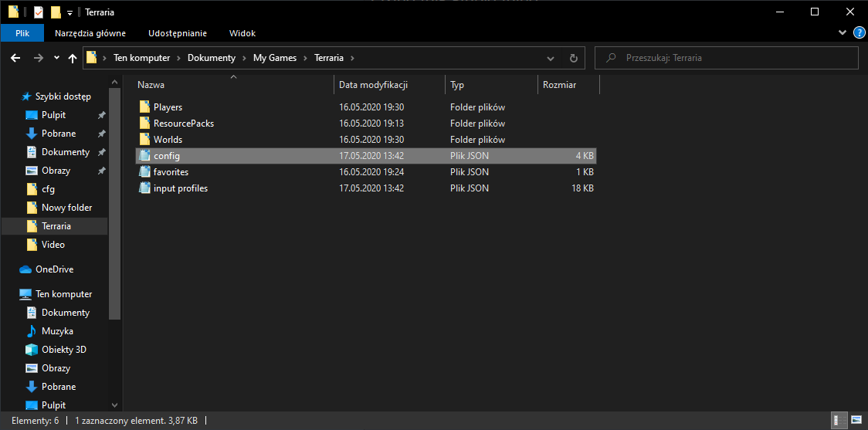Image resolution: width=868 pixels, height=430 pixels.
Task: Expand the recent locations dropdown arrow
Action: [56, 58]
